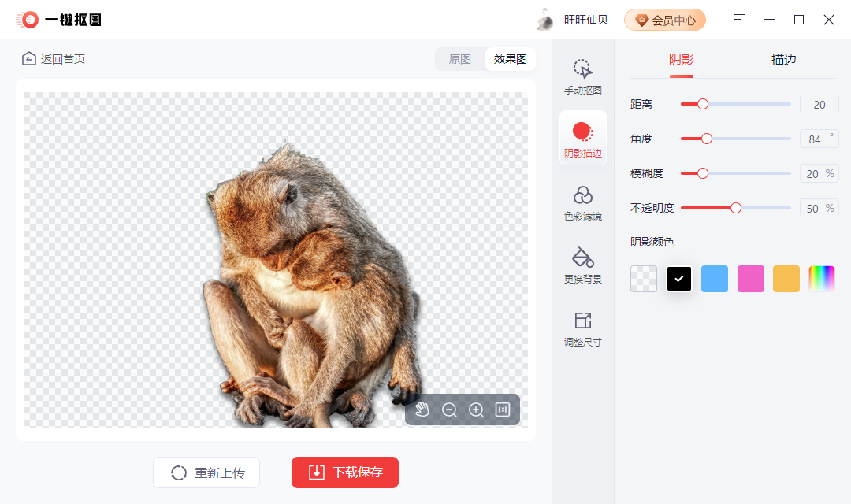Click 重新上传 to re-upload an image

pyautogui.click(x=206, y=472)
